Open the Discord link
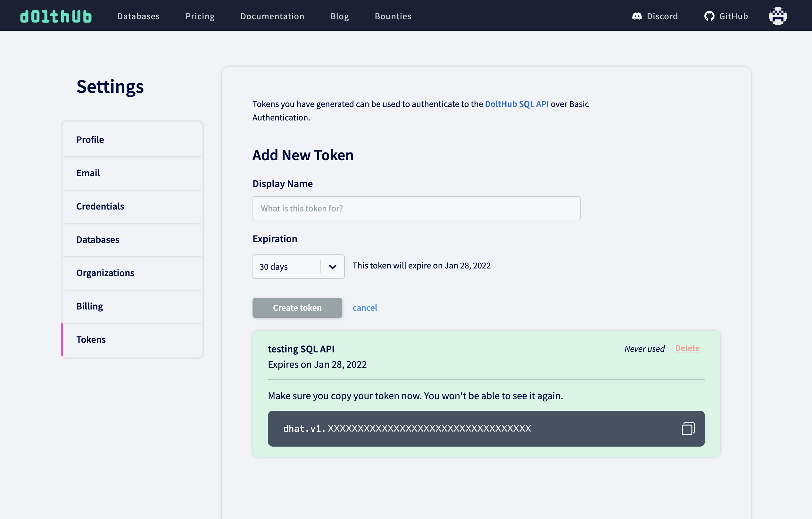812x519 pixels. (655, 16)
